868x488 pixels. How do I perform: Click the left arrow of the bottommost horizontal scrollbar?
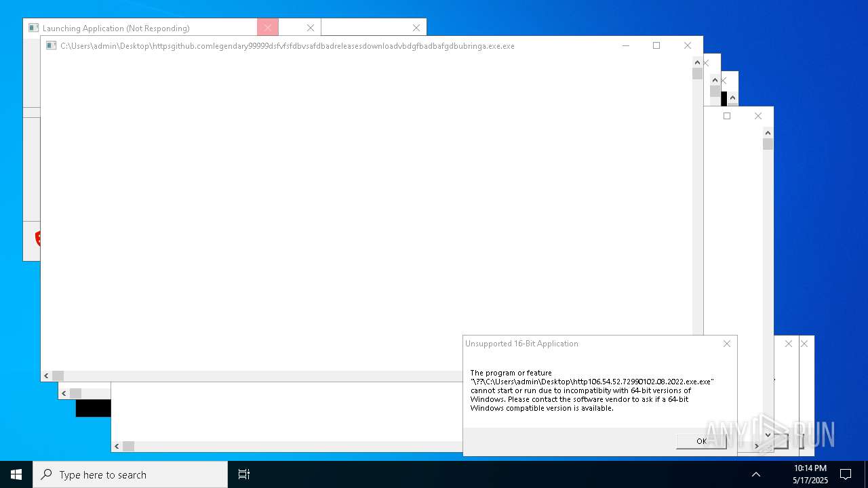(117, 446)
